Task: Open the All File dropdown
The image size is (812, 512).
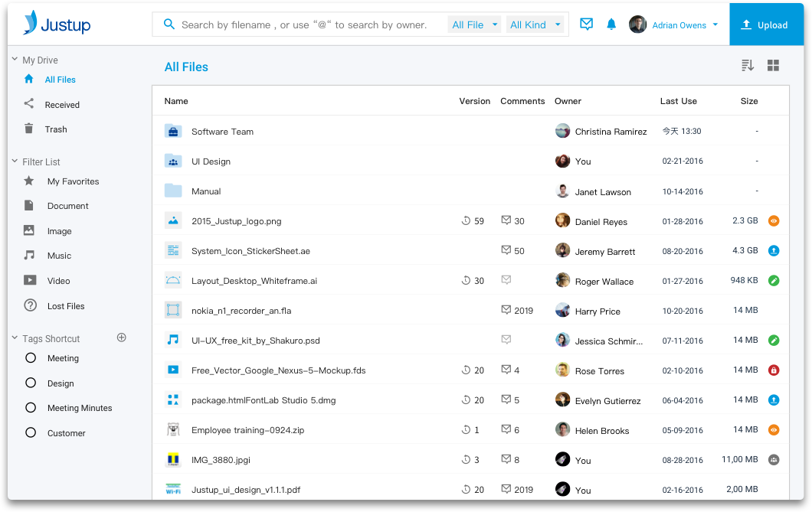Action: click(x=473, y=24)
